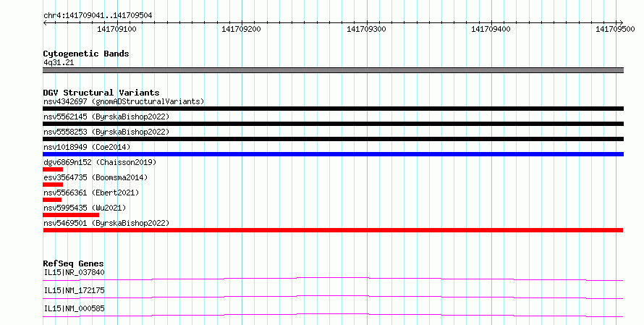Select the DGV Structural Variants track title

tap(101, 93)
